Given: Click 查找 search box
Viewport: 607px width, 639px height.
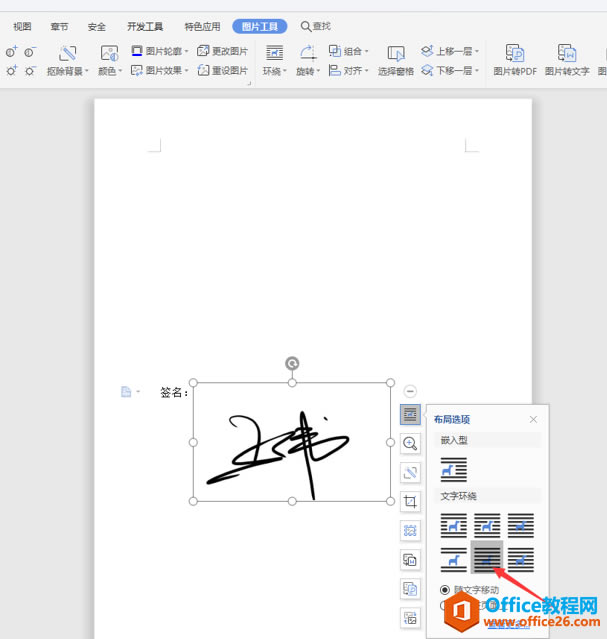Looking at the screenshot, I should (316, 26).
